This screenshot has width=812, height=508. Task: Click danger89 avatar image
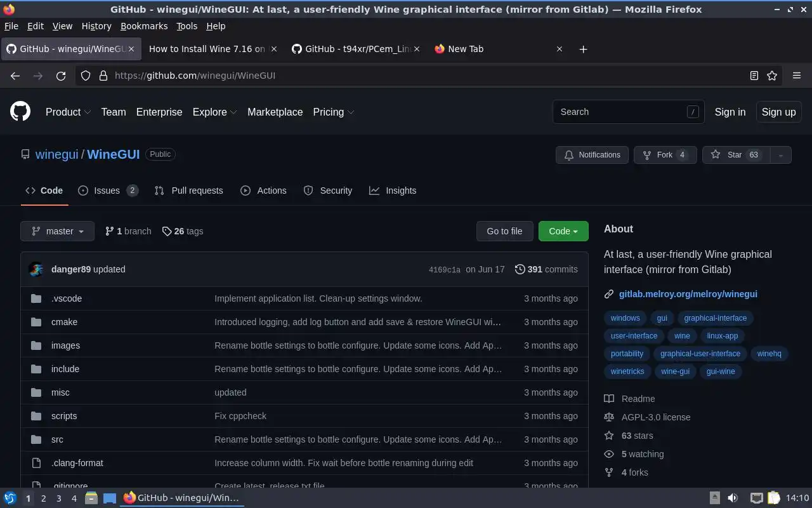pyautogui.click(x=36, y=269)
